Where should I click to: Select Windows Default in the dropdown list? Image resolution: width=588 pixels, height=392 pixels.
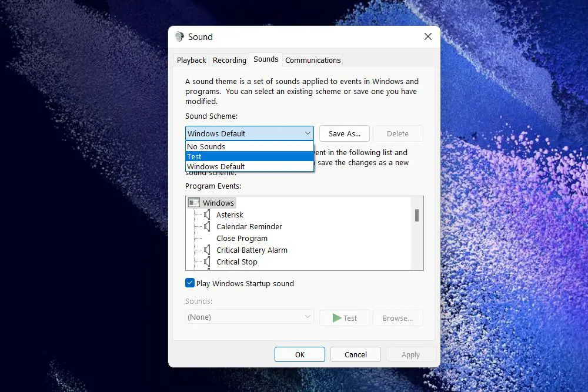tap(249, 166)
